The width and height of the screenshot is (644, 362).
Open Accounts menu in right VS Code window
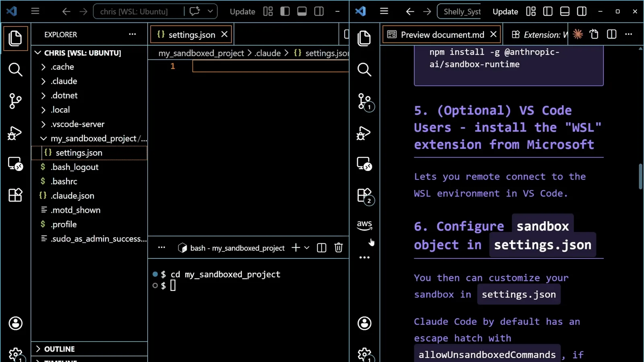click(364, 323)
